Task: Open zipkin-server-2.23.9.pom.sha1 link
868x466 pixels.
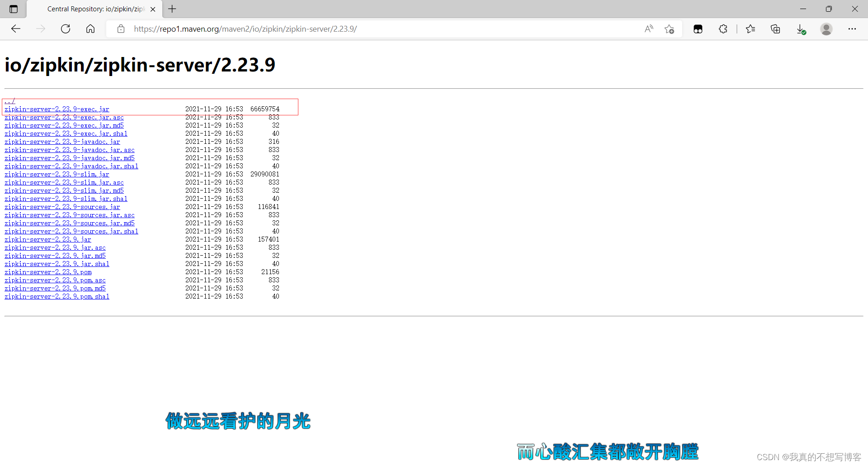Action: pyautogui.click(x=57, y=296)
